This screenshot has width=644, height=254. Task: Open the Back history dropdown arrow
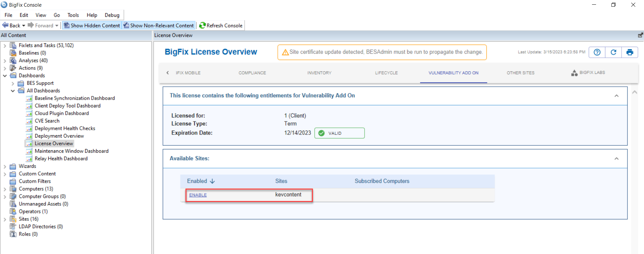click(x=24, y=26)
